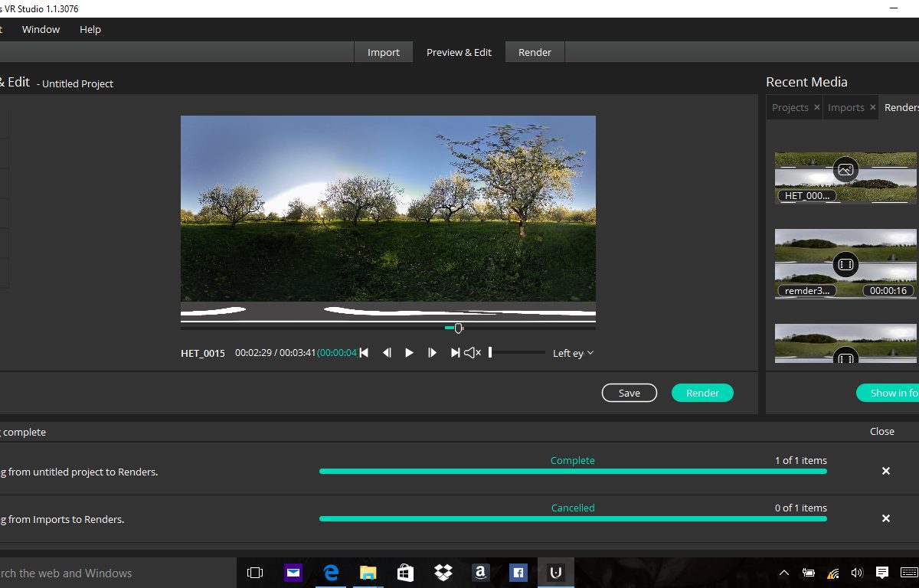Image resolution: width=919 pixels, height=588 pixels.
Task: Click the Save button
Action: tap(630, 393)
